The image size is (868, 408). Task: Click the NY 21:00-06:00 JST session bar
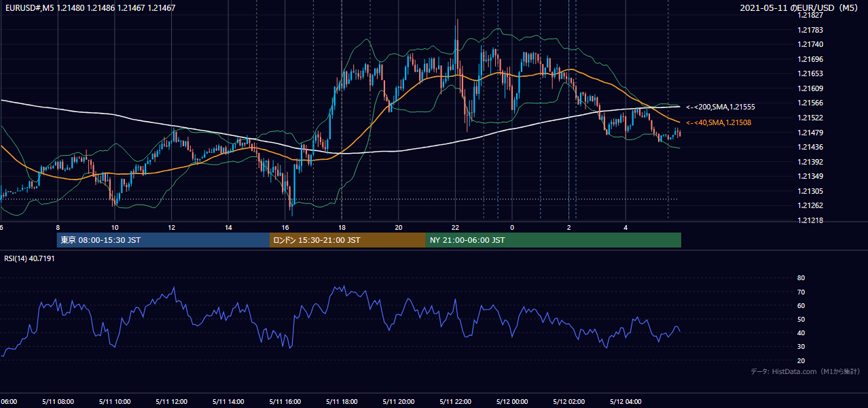pos(554,240)
